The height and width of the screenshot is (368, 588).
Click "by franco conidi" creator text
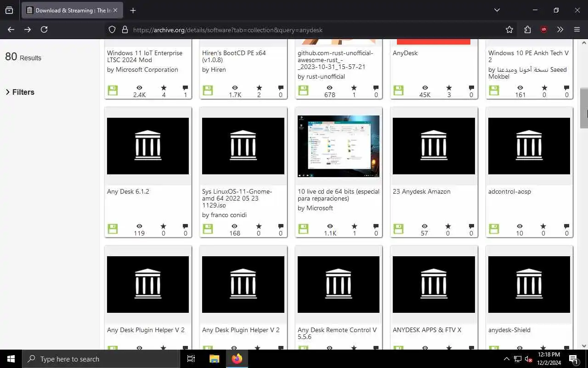pyautogui.click(x=224, y=215)
